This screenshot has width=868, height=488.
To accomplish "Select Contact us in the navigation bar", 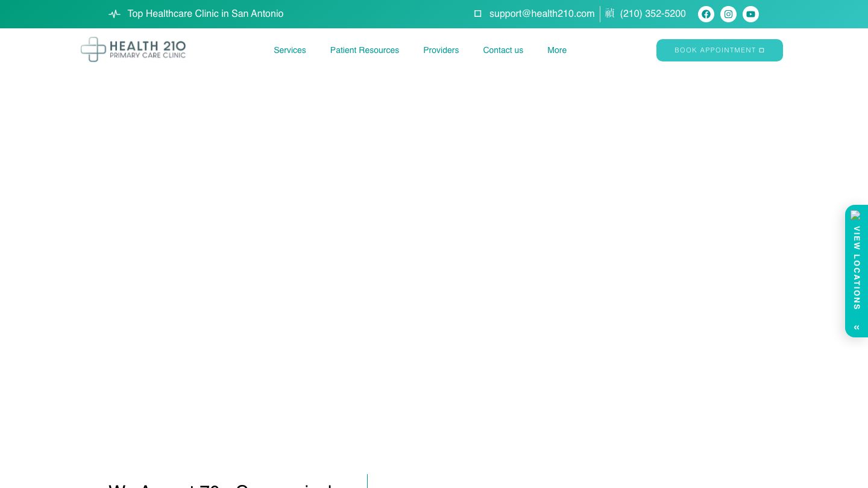I will tap(503, 50).
